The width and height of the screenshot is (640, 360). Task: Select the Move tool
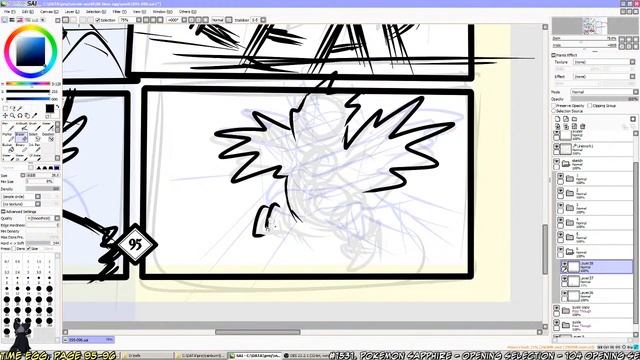tap(5, 116)
